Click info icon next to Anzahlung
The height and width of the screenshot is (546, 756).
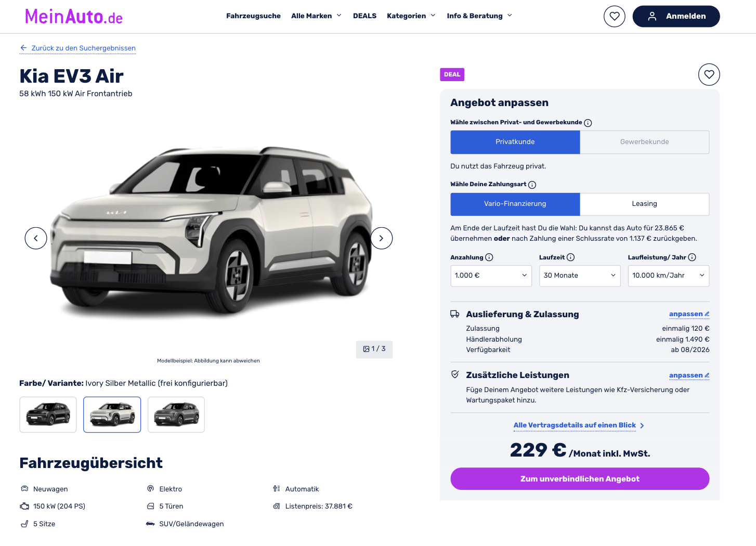pyautogui.click(x=489, y=257)
